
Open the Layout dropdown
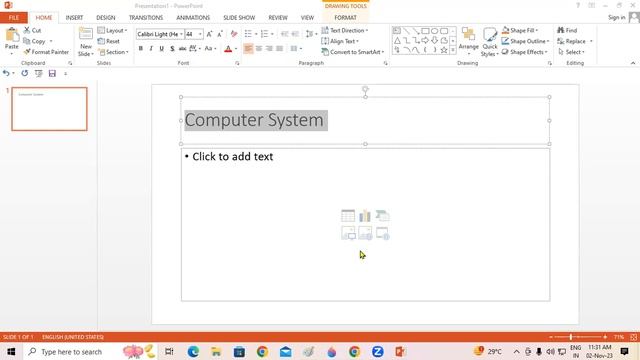click(x=113, y=31)
